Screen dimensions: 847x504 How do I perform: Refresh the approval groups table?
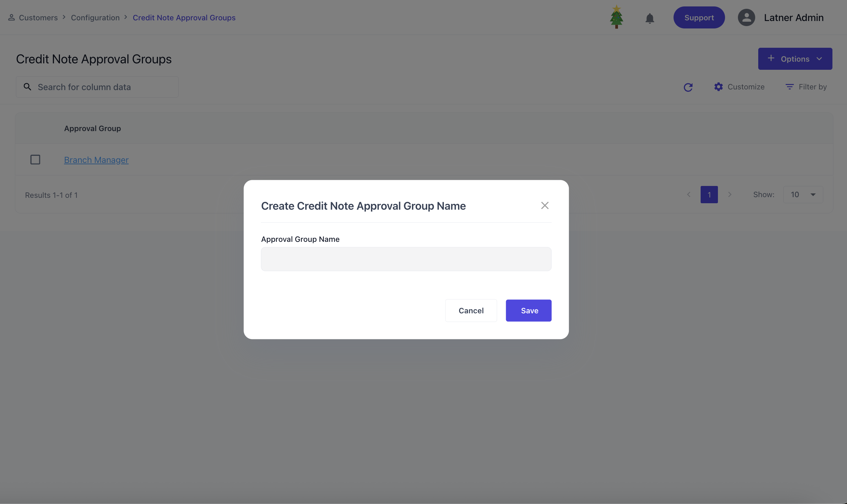(x=688, y=87)
